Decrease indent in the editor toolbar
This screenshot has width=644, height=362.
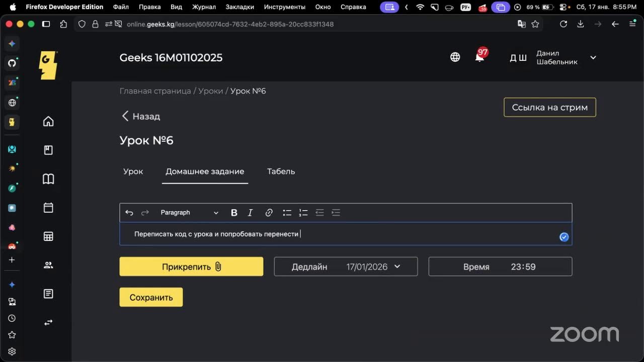pos(319,213)
